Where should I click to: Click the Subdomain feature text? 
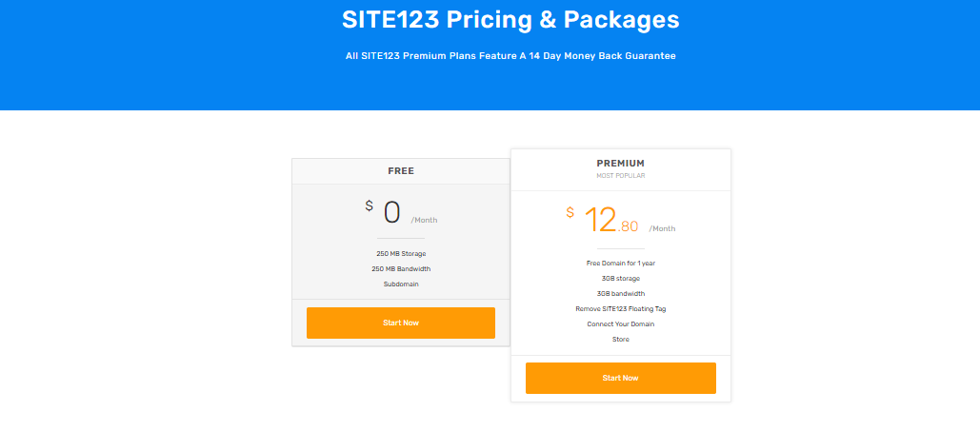click(401, 284)
